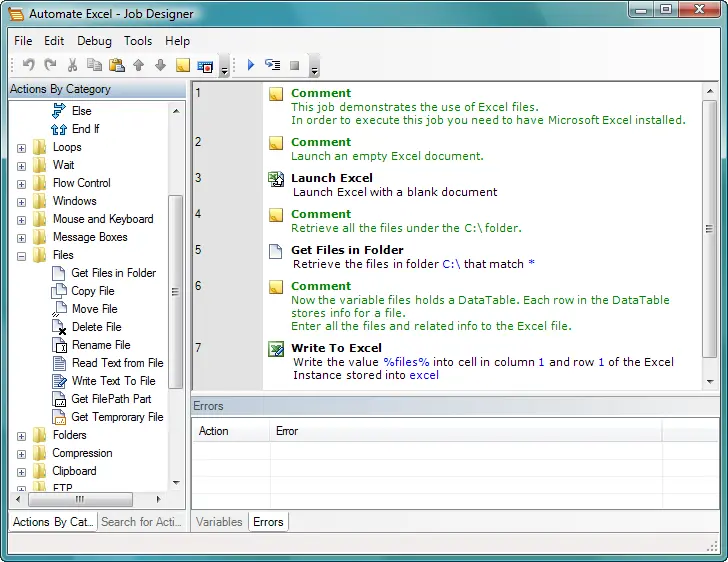Open the Debug menu
This screenshot has width=728, height=562.
click(x=94, y=41)
